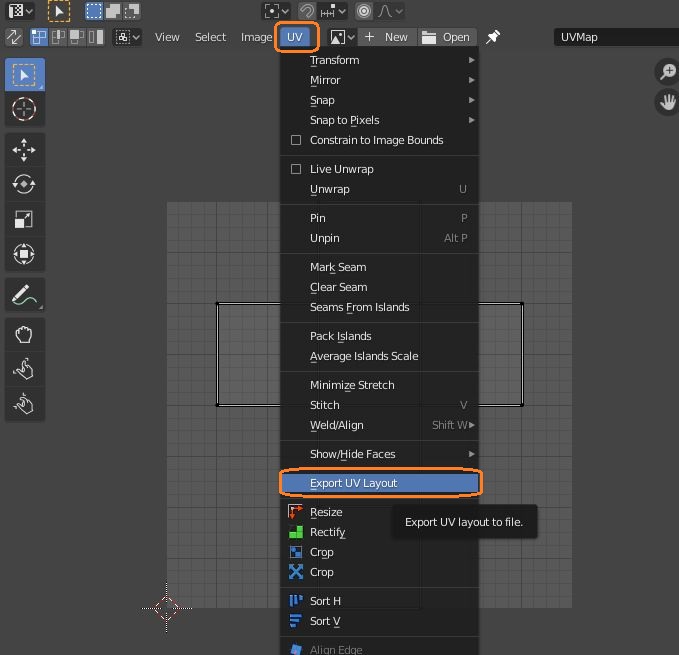
Task: Enable Constrain to Image Bounds checkbox
Action: [296, 140]
